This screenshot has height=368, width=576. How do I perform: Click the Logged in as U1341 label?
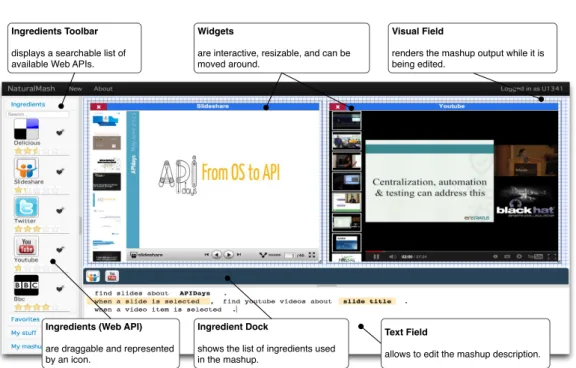(531, 89)
